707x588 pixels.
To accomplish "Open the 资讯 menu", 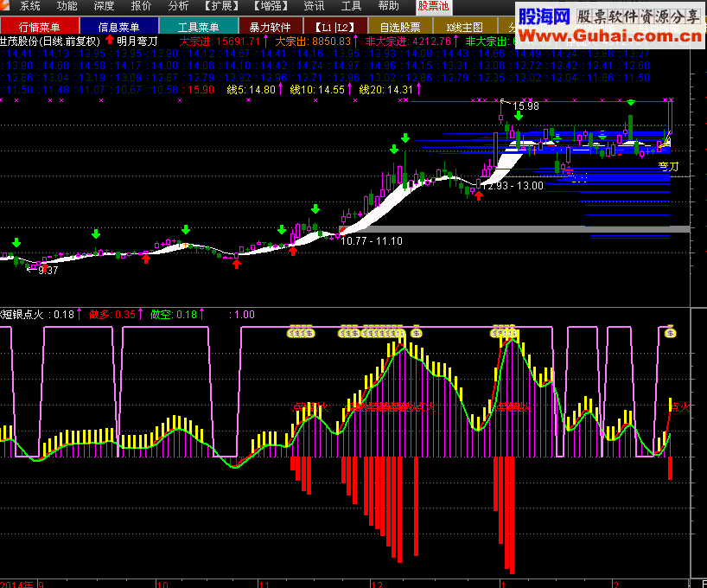I will (314, 6).
